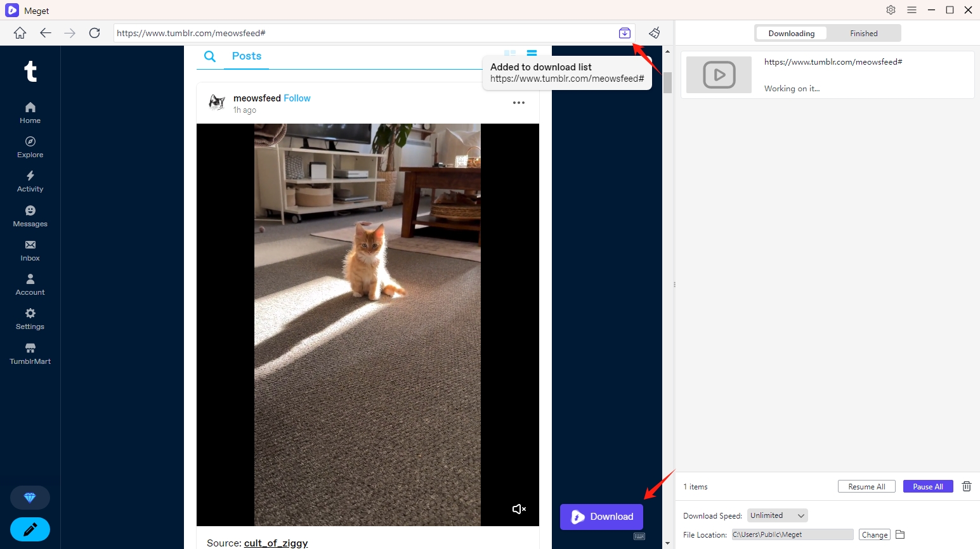Open the Meget hamburger menu
The width and height of the screenshot is (980, 549).
coord(911,10)
